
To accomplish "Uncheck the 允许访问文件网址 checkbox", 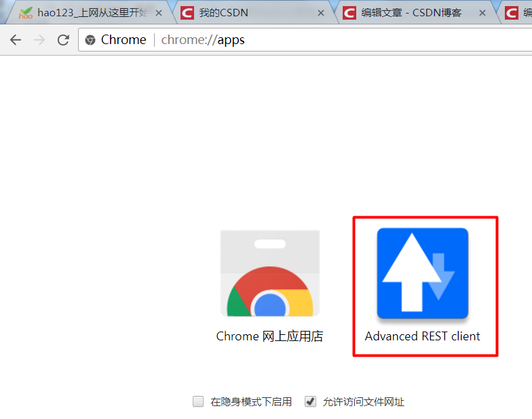I will tap(310, 401).
